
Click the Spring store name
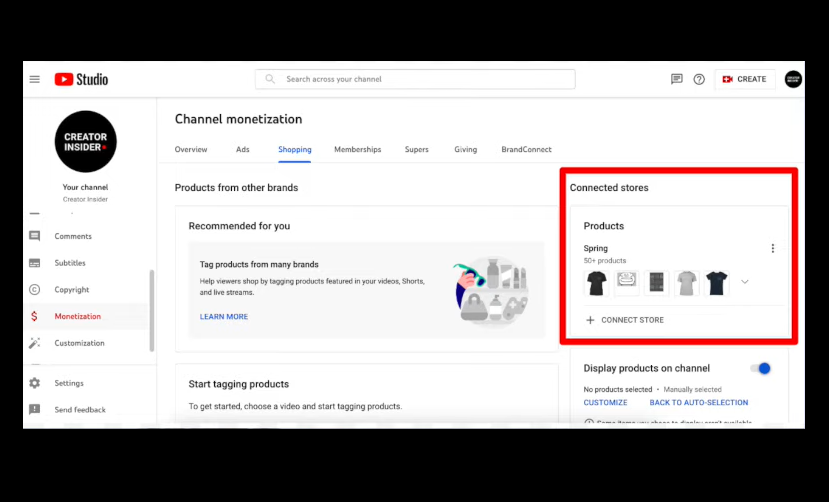point(595,248)
